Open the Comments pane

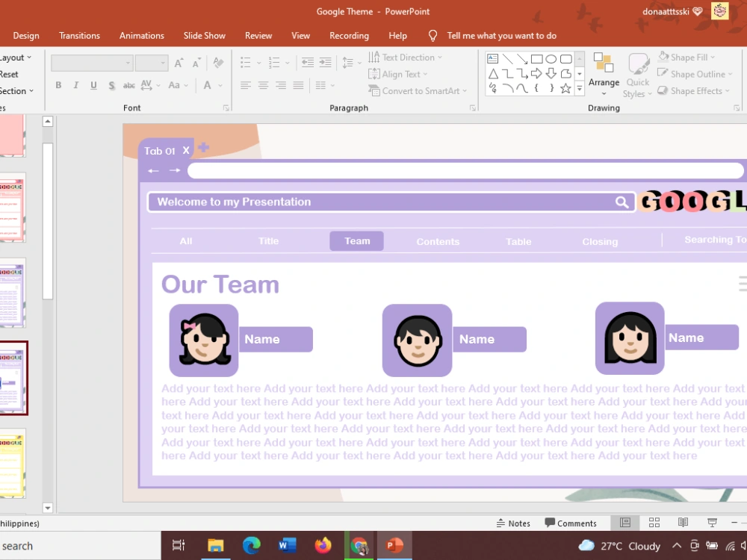coord(571,523)
